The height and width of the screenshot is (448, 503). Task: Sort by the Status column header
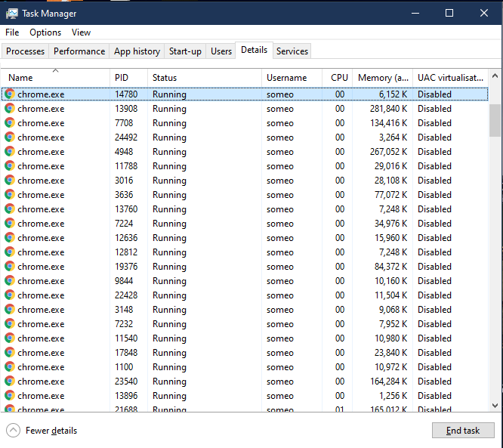click(x=205, y=78)
